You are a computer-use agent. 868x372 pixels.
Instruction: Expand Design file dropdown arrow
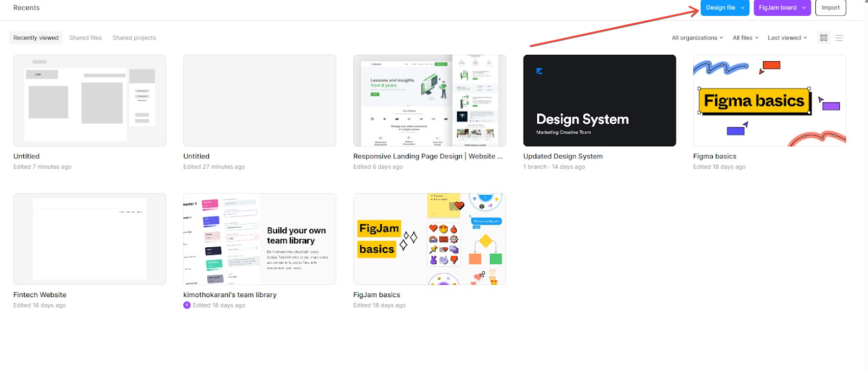point(743,8)
